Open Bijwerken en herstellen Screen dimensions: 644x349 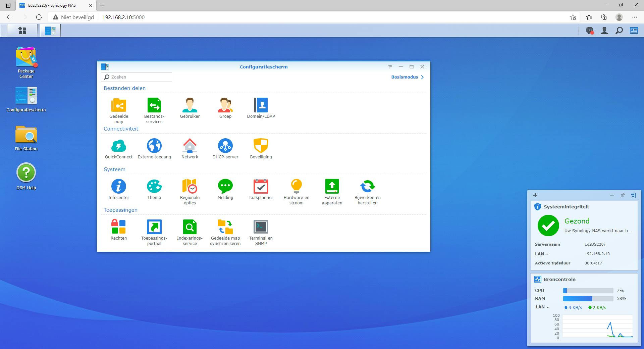(x=368, y=192)
